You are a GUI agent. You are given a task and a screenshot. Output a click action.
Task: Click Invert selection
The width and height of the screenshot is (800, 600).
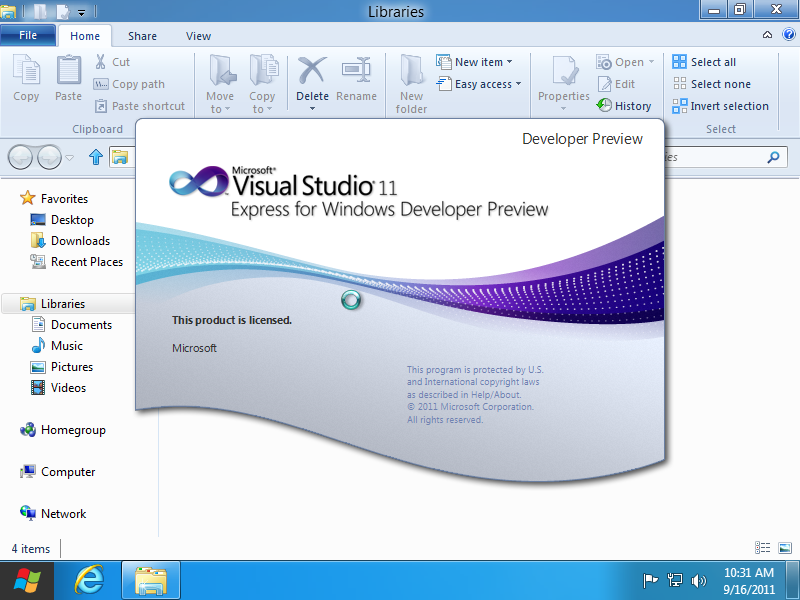(720, 106)
